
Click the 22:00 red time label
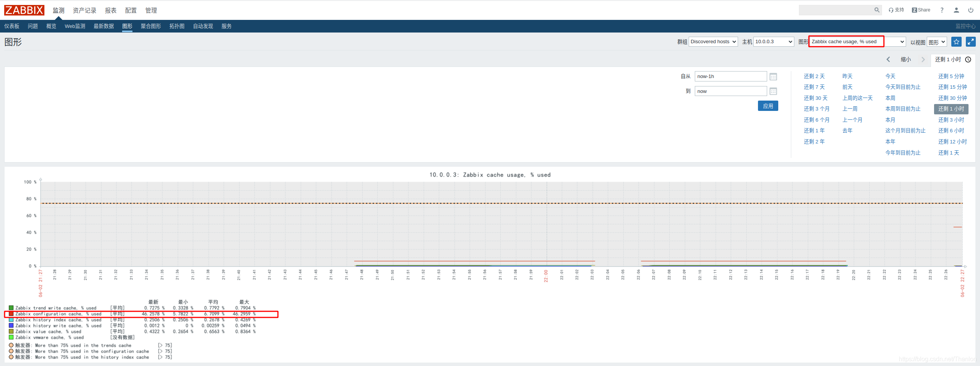[x=546, y=276]
